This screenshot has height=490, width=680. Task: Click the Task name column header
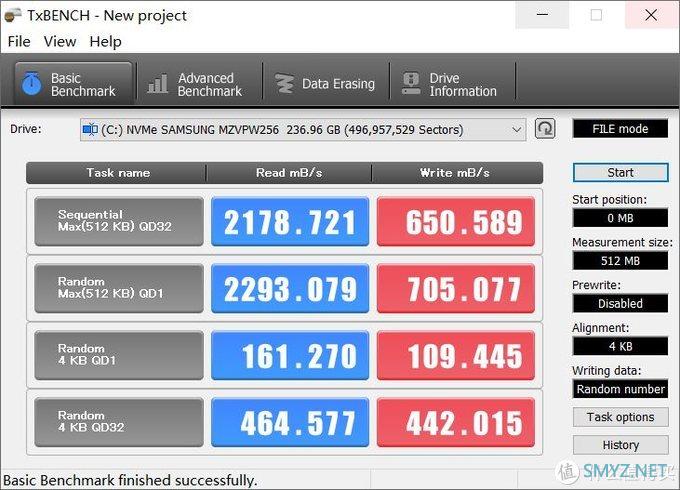(116, 173)
